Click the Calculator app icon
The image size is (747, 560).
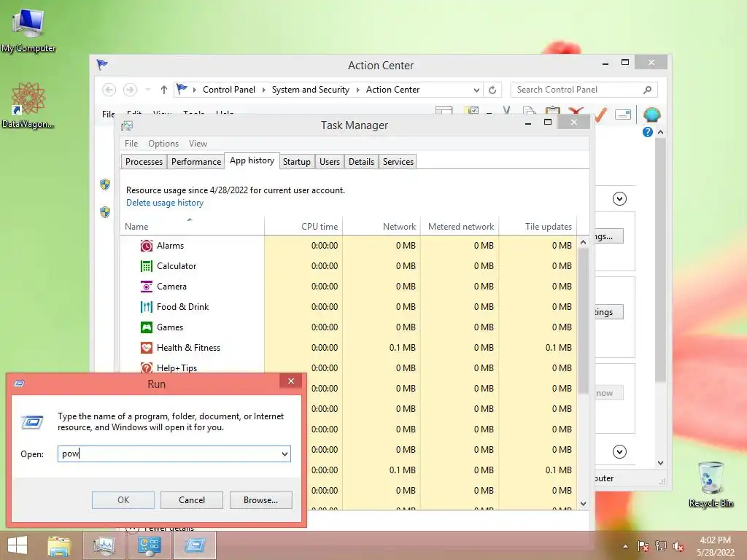click(146, 266)
